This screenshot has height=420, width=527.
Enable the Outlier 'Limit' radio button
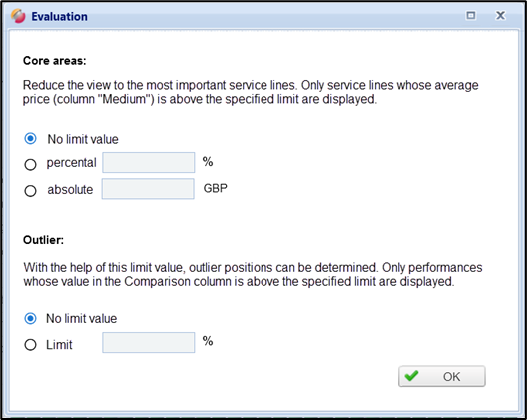point(31,345)
